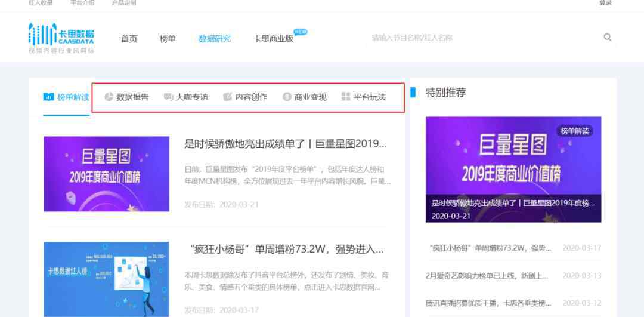Image resolution: width=644 pixels, height=317 pixels.
Task: Open sidebar link 腾讯直播招募优质主播
Action: coord(488,303)
